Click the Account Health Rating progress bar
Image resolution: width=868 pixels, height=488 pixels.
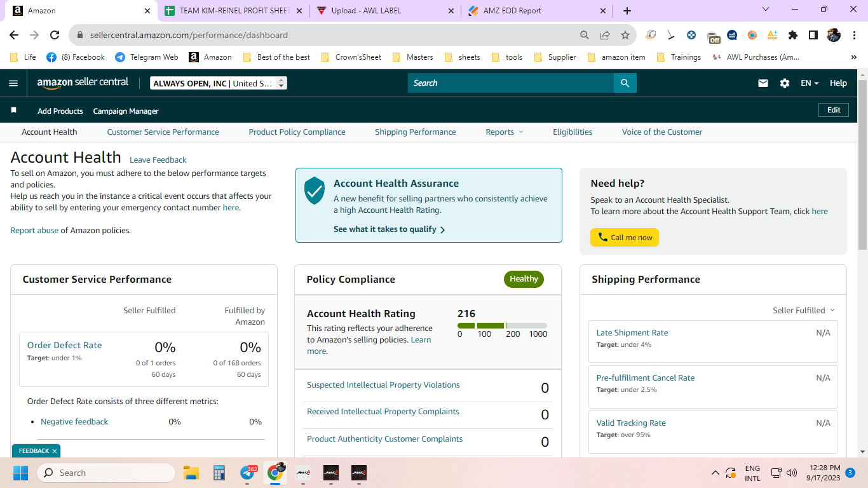point(502,326)
